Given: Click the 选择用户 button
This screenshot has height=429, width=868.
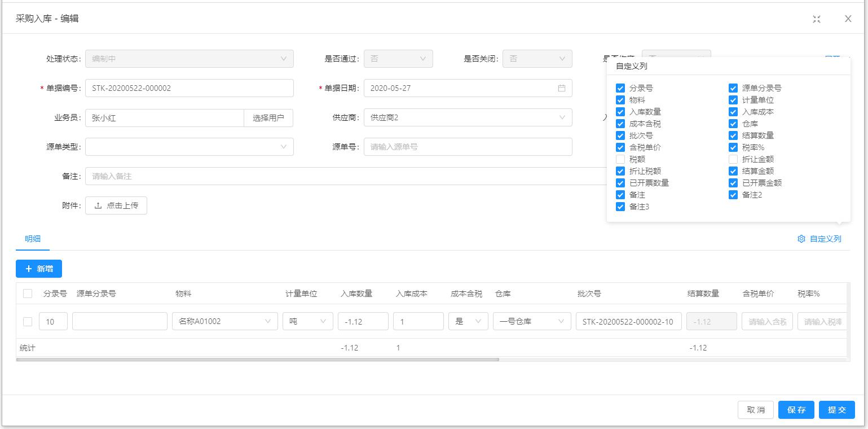Looking at the screenshot, I should point(268,118).
